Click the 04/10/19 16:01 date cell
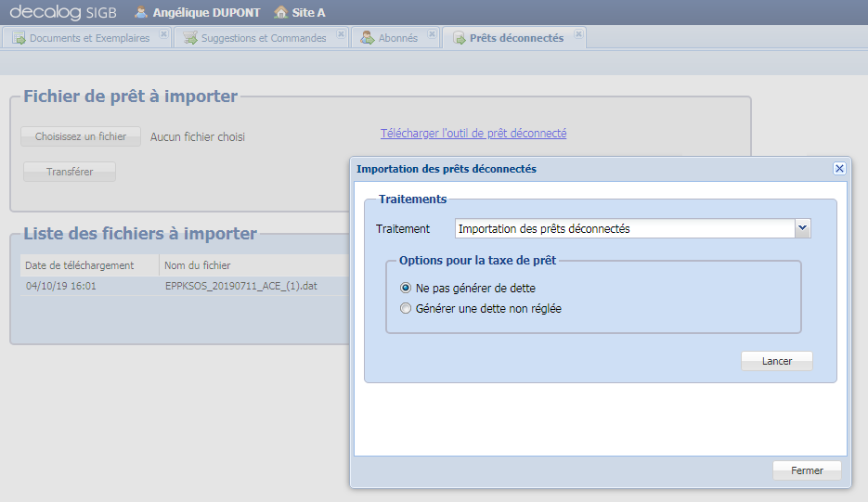Viewport: 868px width, 502px height. click(61, 286)
